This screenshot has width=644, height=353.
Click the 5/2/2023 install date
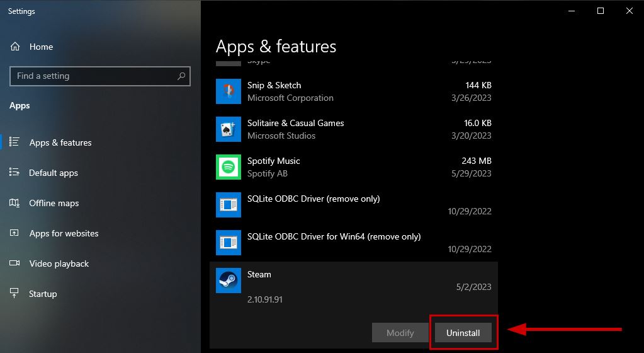[473, 287]
